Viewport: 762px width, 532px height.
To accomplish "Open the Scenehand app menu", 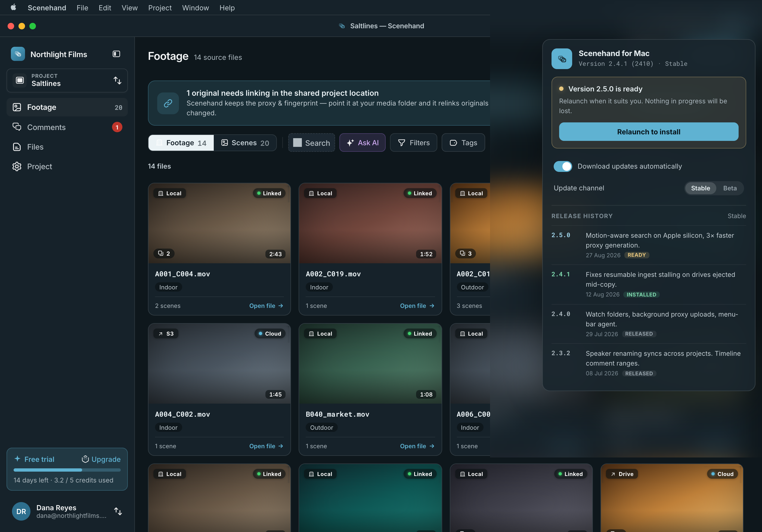I will pos(47,8).
